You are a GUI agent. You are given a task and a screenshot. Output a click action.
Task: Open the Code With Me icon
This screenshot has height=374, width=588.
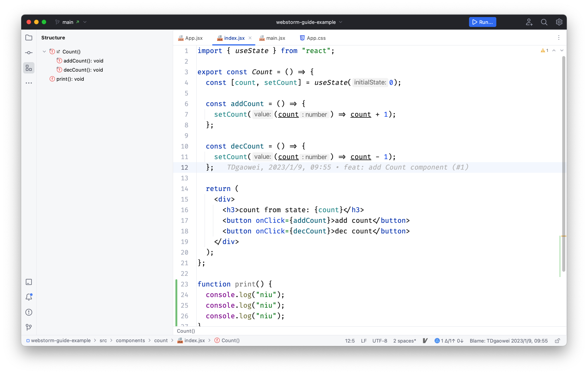529,22
